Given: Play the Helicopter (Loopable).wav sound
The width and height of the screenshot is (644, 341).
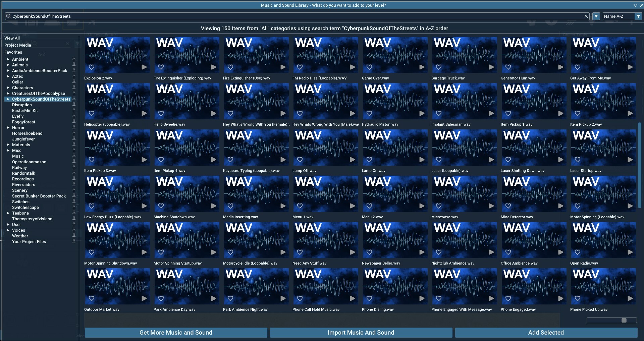Looking at the screenshot, I should [x=144, y=114].
